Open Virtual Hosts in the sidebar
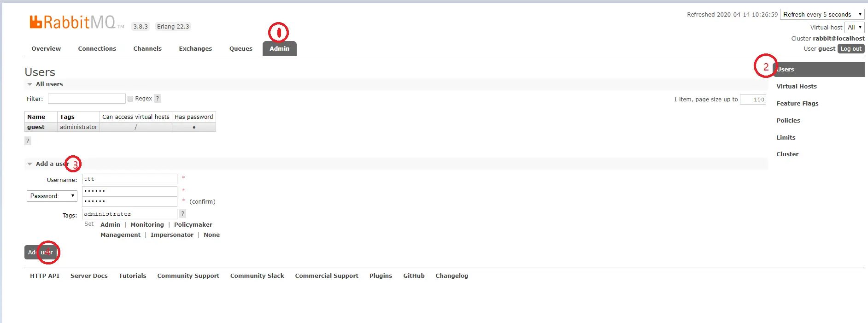 [797, 86]
